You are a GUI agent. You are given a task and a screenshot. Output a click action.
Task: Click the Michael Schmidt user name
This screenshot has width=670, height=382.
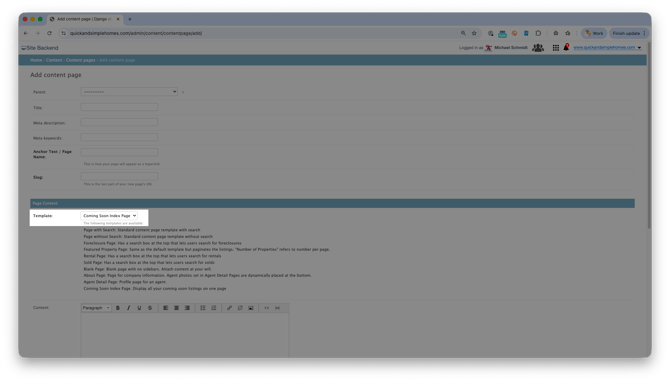click(x=511, y=48)
